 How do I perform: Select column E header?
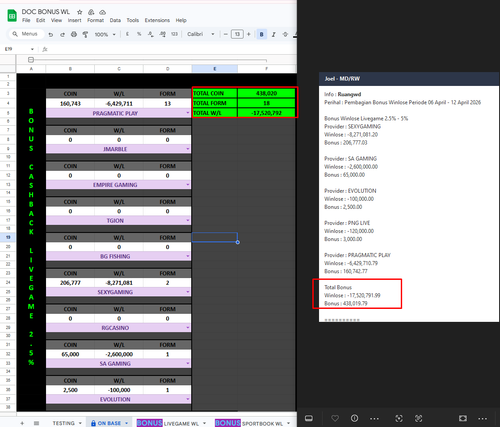pos(215,69)
